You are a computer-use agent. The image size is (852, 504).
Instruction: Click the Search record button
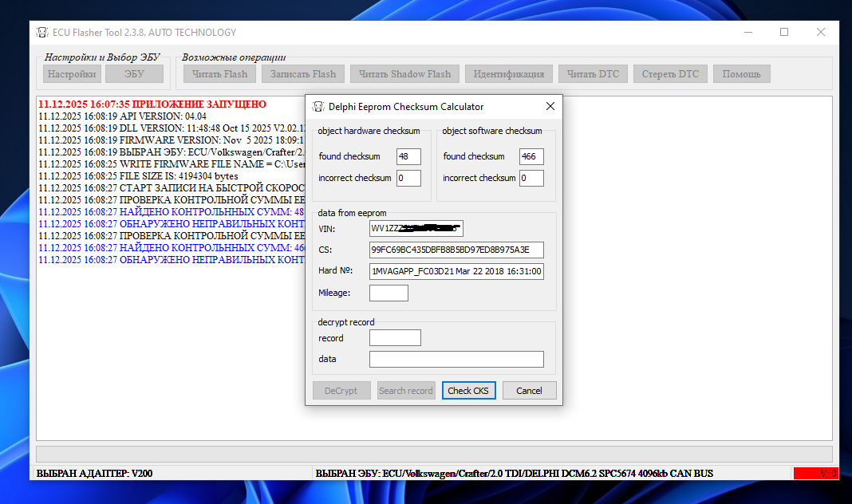[x=406, y=391]
